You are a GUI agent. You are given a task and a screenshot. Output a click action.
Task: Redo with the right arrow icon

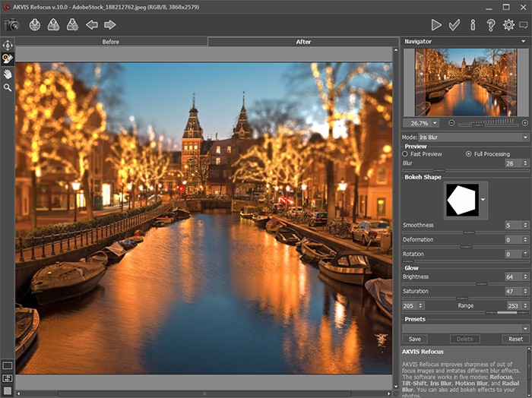109,25
